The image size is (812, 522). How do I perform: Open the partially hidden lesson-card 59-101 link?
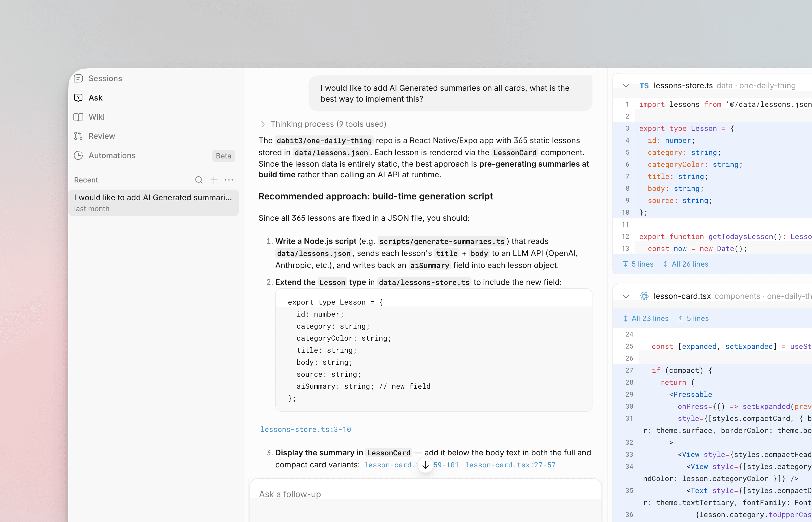[411, 465]
